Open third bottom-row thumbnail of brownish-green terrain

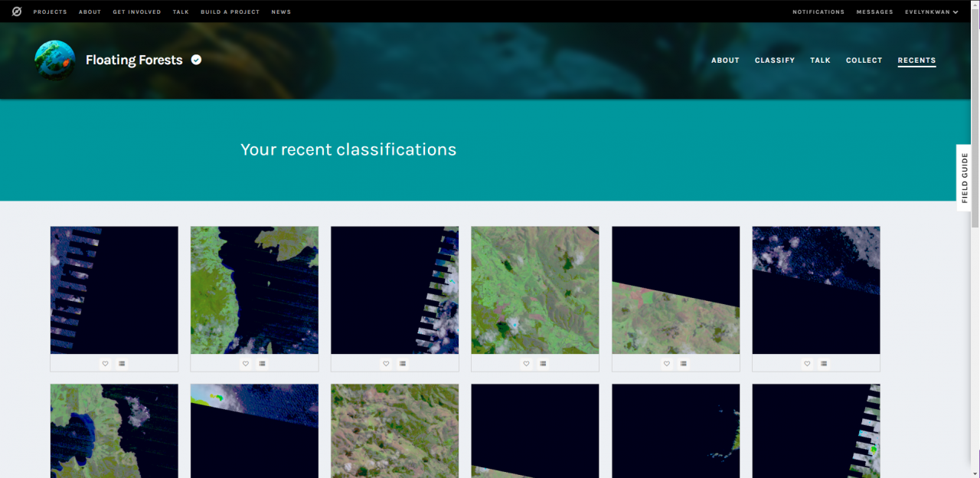point(394,431)
